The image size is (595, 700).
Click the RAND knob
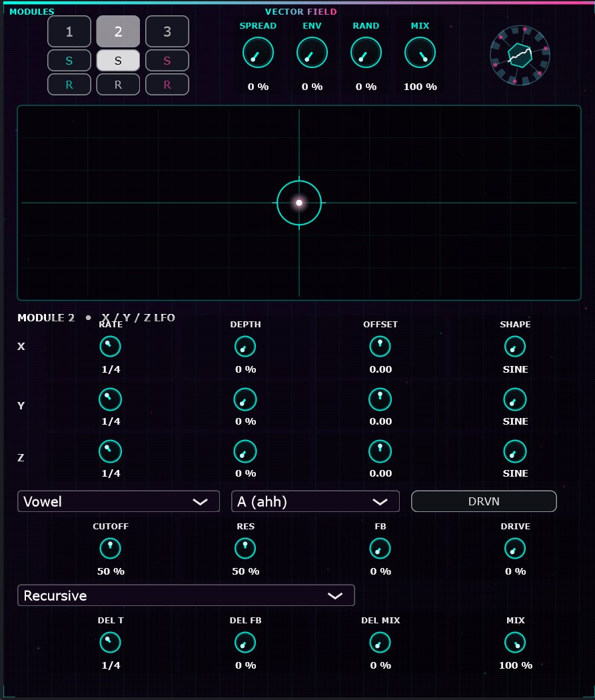[366, 53]
